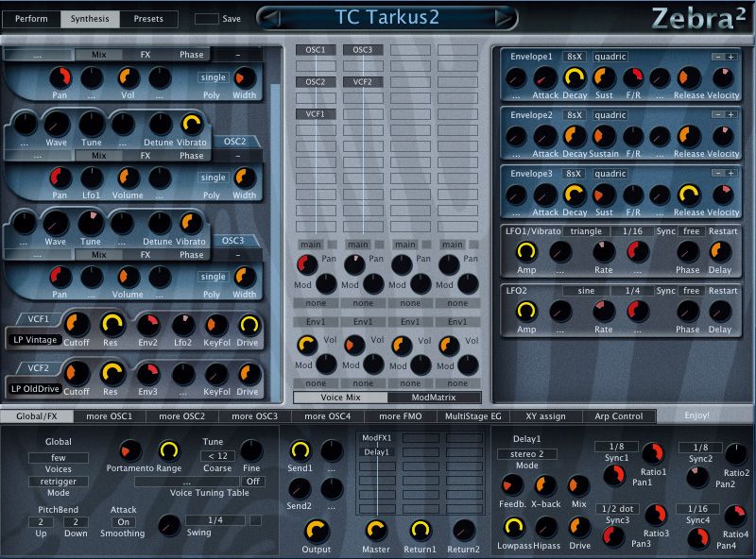Switch the lower grid view to ModMatrix
The image size is (756, 559).
pyautogui.click(x=434, y=398)
